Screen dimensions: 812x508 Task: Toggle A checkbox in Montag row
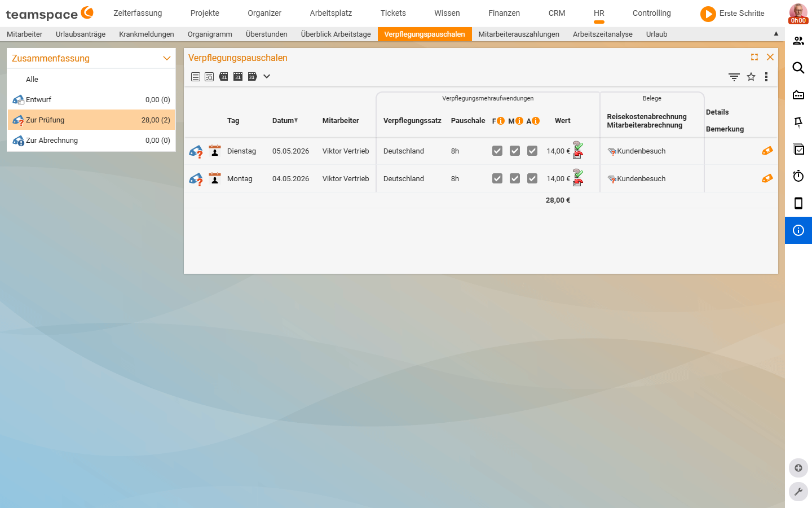[532, 178]
